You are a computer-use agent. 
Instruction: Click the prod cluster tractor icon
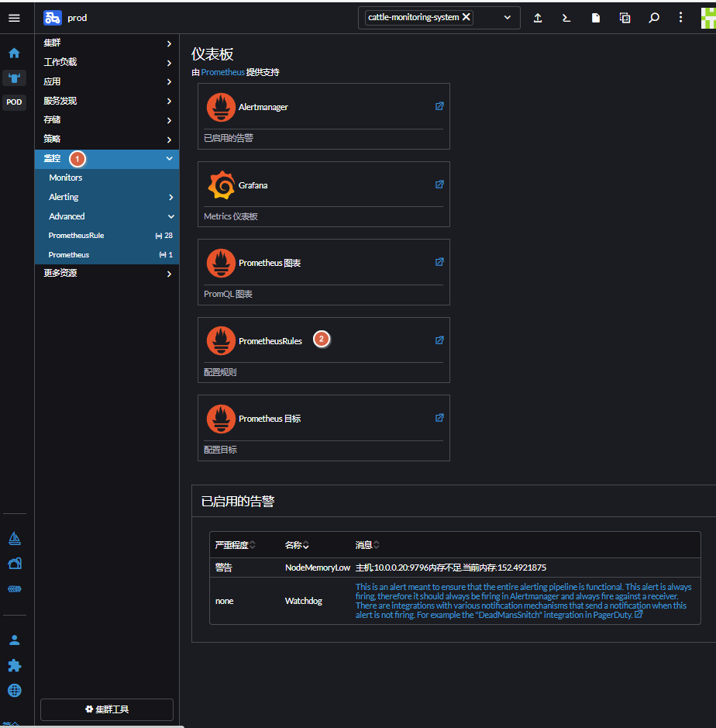(x=53, y=18)
